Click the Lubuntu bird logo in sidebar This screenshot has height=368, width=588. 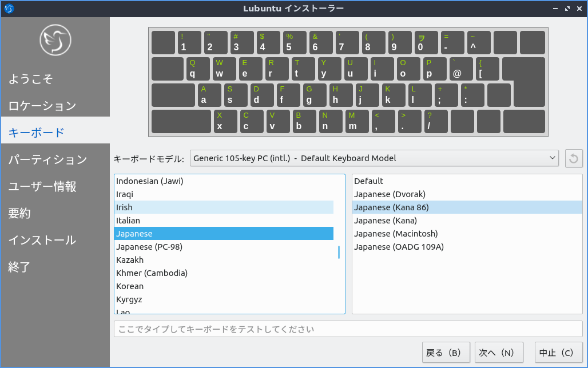pyautogui.click(x=55, y=40)
